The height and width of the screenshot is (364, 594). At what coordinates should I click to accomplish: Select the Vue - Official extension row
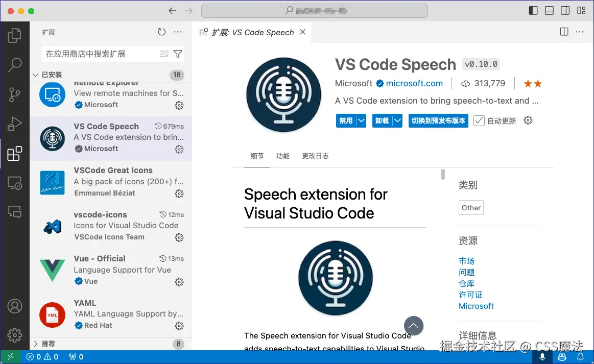pyautogui.click(x=111, y=271)
